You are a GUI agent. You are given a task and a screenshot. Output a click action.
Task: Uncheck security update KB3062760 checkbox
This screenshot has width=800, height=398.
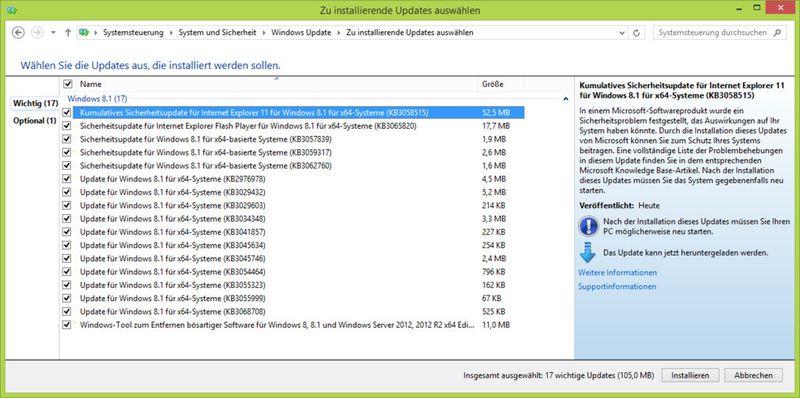(x=67, y=165)
